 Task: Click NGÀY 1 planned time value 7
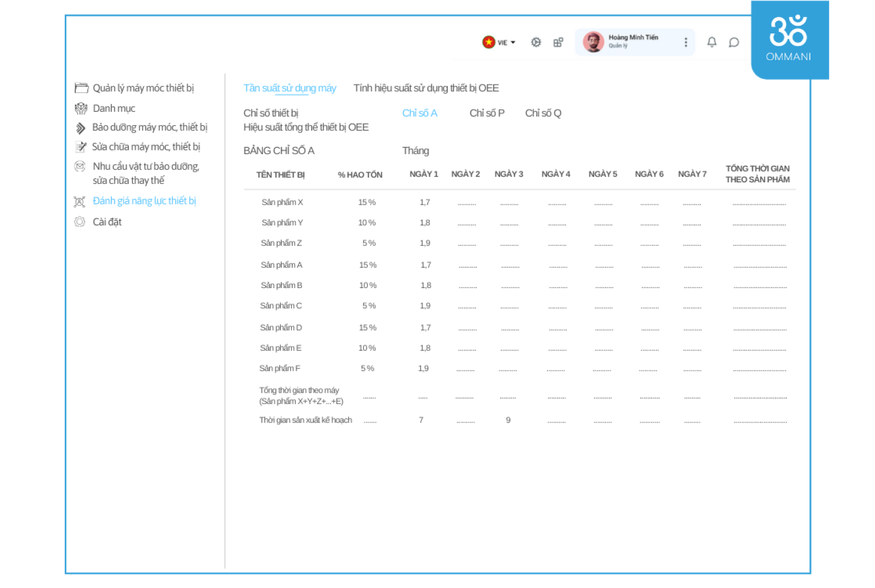point(421,420)
